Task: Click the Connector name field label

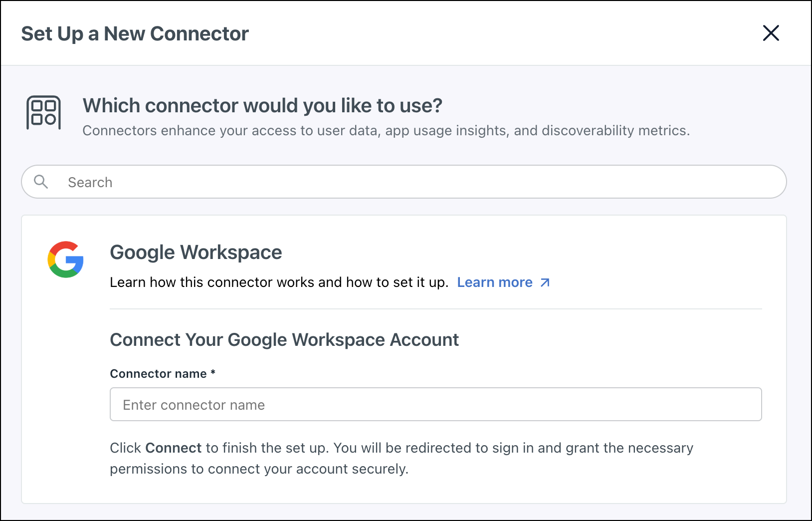Action: (158, 374)
